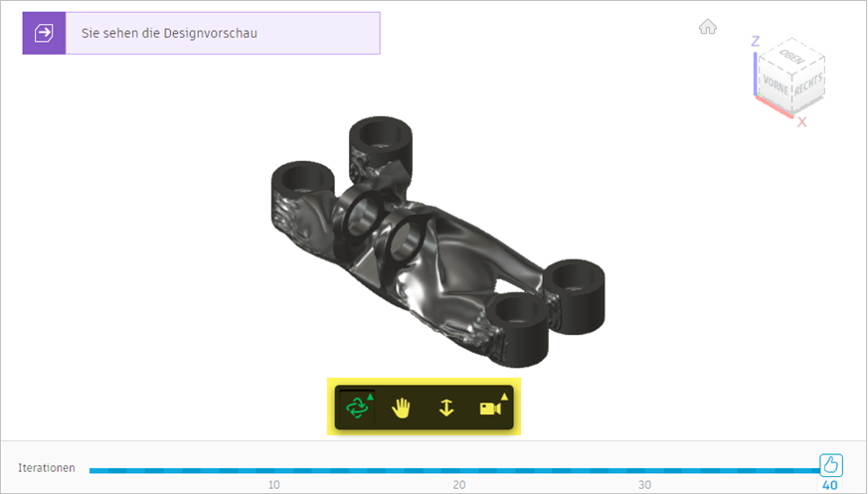The image size is (868, 494).
Task: Click the Home view icon
Action: point(708,27)
